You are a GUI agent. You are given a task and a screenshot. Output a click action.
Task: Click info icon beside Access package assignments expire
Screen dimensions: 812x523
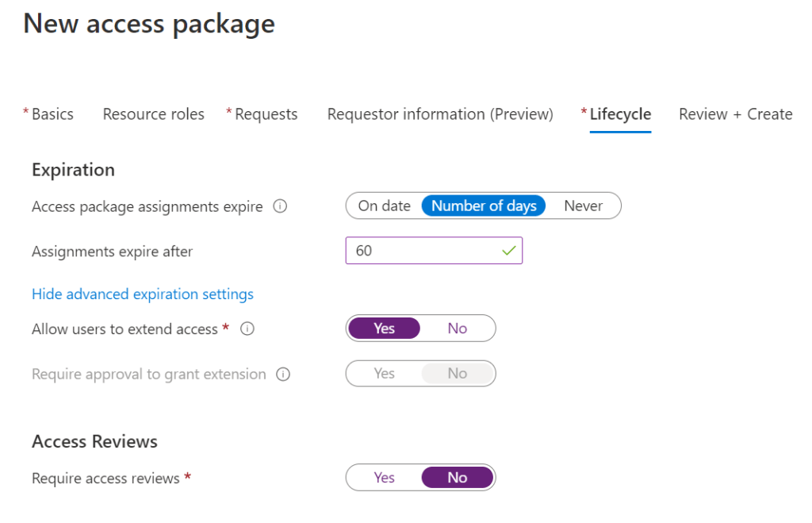[279, 206]
